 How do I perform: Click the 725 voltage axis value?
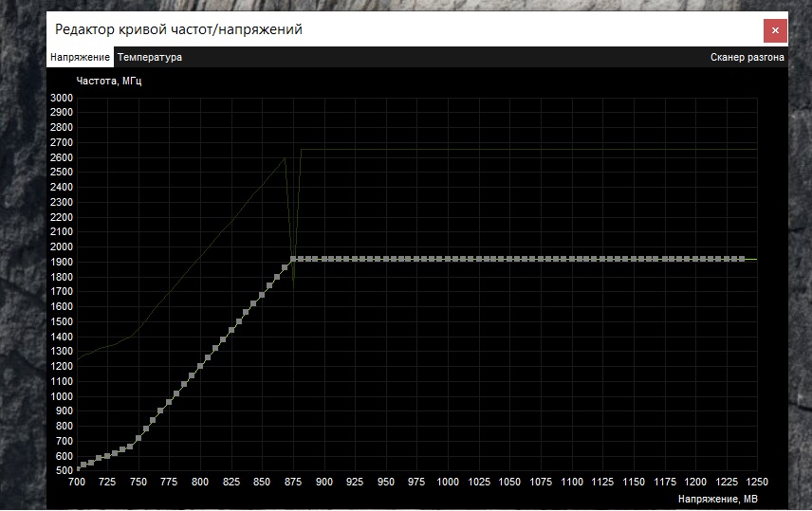point(107,482)
